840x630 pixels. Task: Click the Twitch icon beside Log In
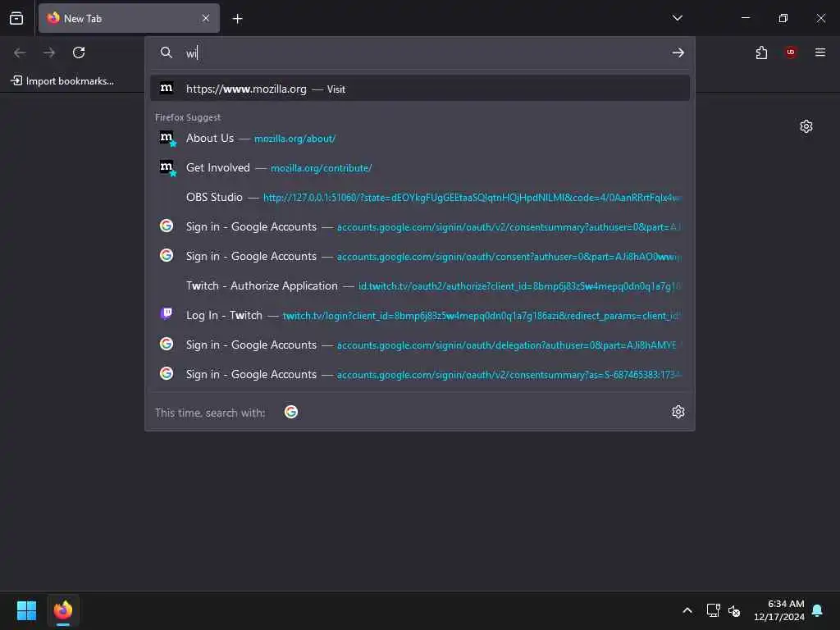coord(167,314)
